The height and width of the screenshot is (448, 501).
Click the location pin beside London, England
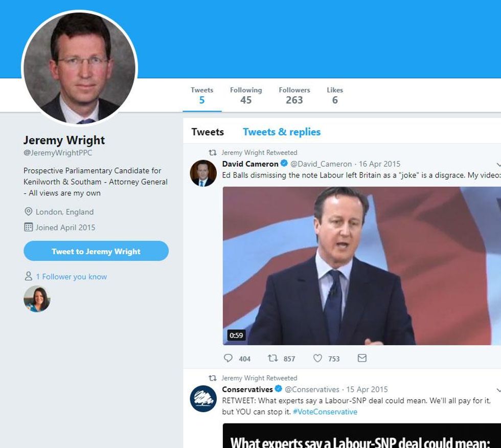coord(29,212)
